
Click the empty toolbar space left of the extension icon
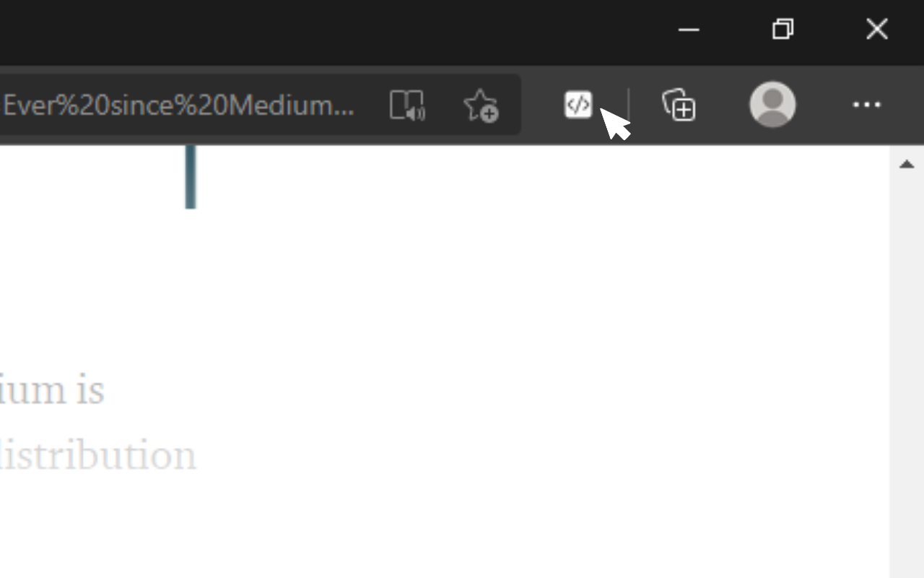click(541, 105)
